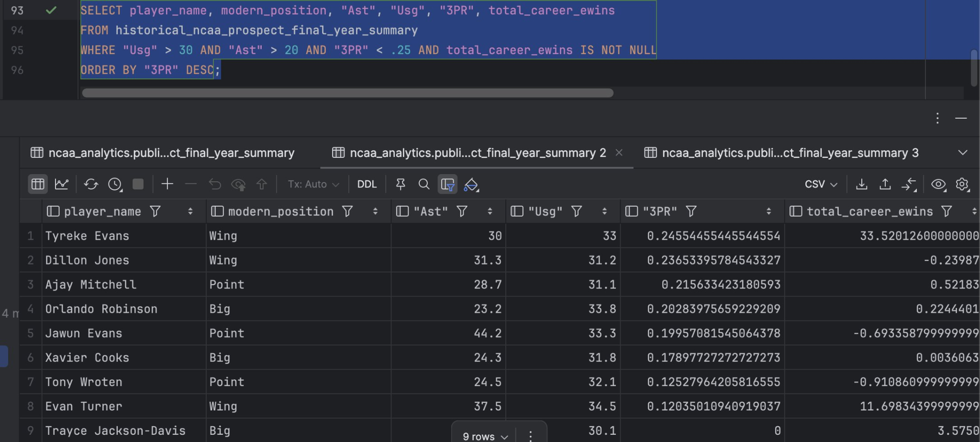
Task: Sort by the "3PR" column arrows
Action: 768,211
